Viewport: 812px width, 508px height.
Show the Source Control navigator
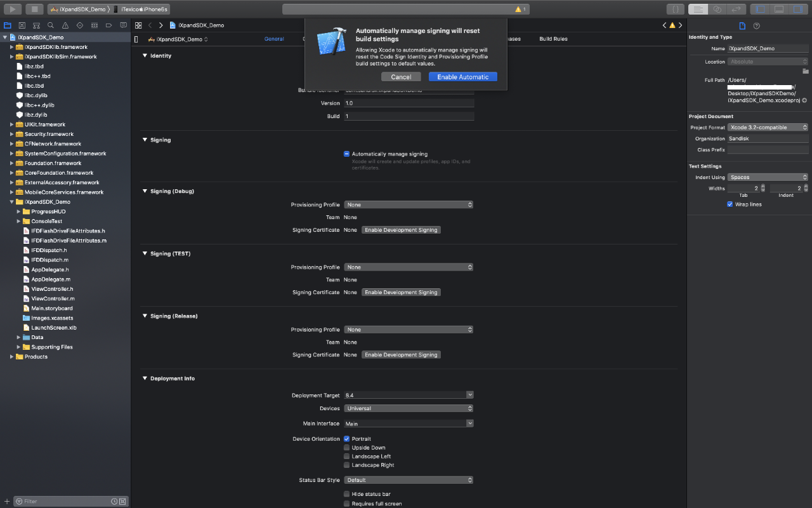point(22,25)
